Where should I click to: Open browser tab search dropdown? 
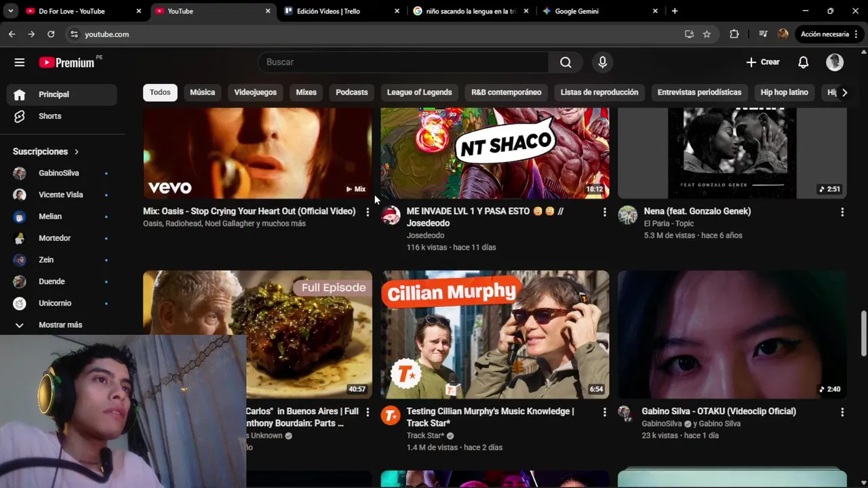pos(10,11)
